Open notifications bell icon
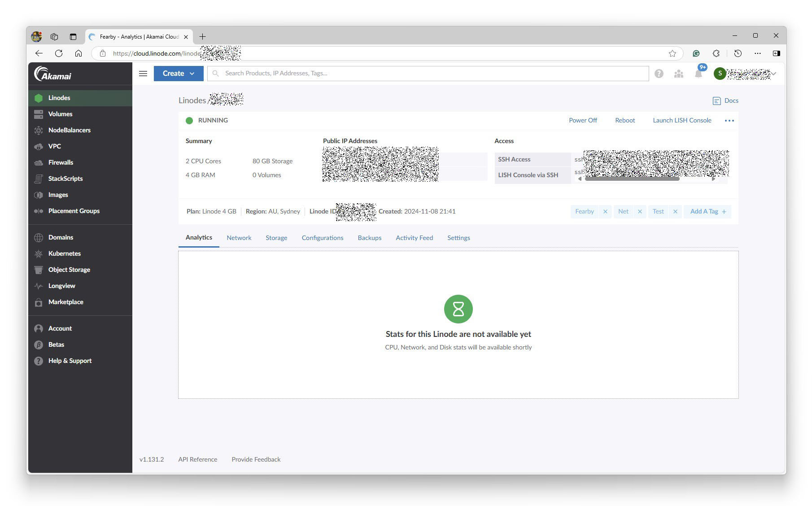The width and height of the screenshot is (812, 506). click(698, 74)
